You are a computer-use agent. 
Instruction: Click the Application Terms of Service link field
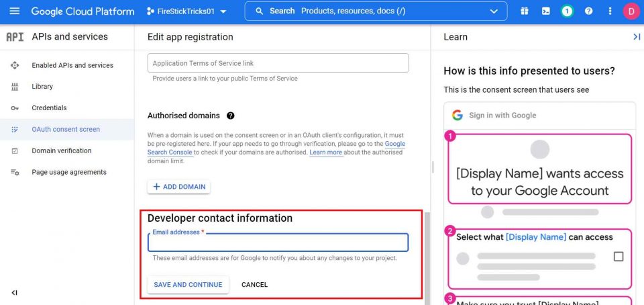point(278,63)
